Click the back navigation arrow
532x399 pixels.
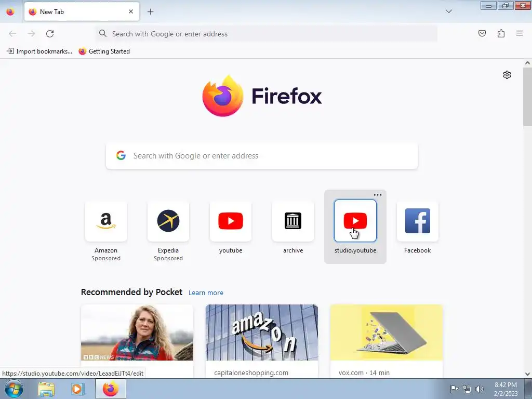pos(12,34)
